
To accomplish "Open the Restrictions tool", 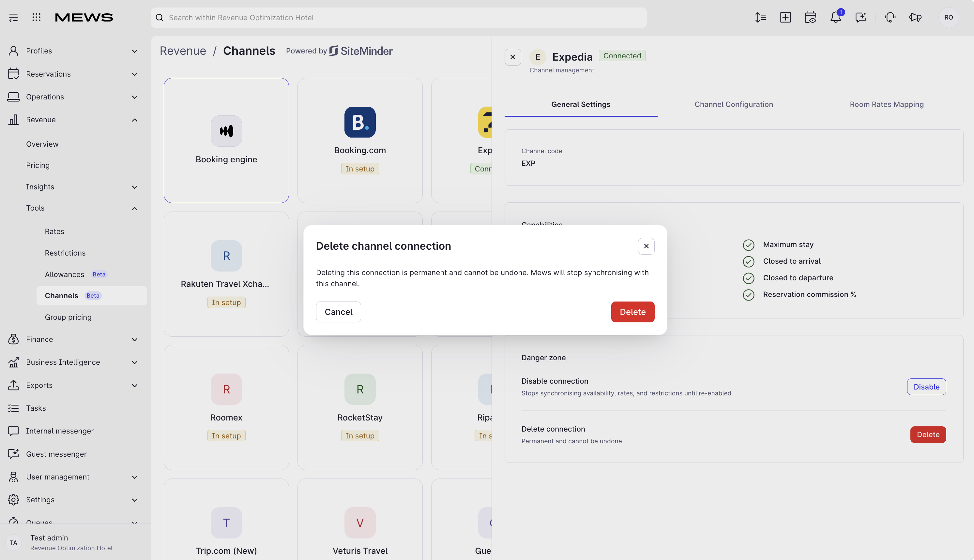I will (65, 253).
